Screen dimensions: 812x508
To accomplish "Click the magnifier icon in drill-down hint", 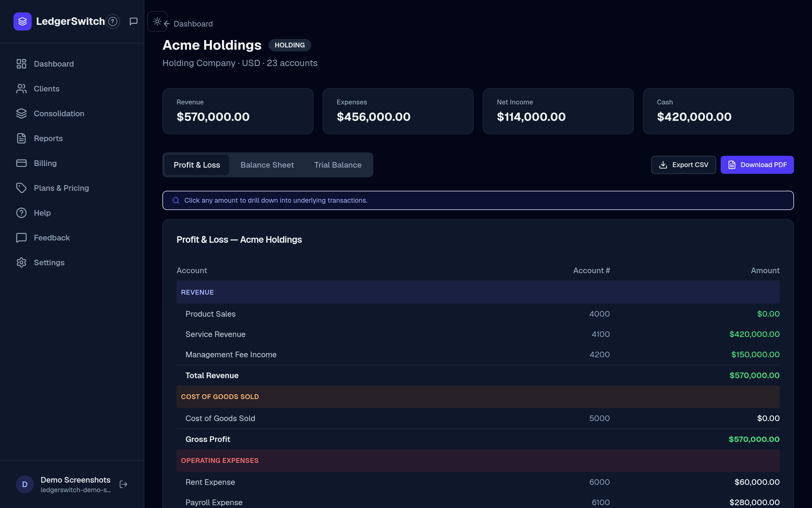I will pyautogui.click(x=176, y=201).
